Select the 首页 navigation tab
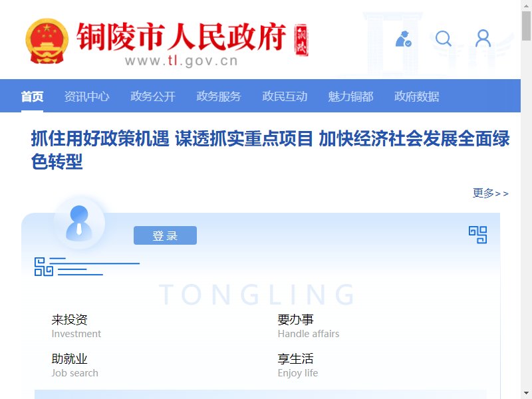Screen dimensions: 532x399 pos(32,96)
